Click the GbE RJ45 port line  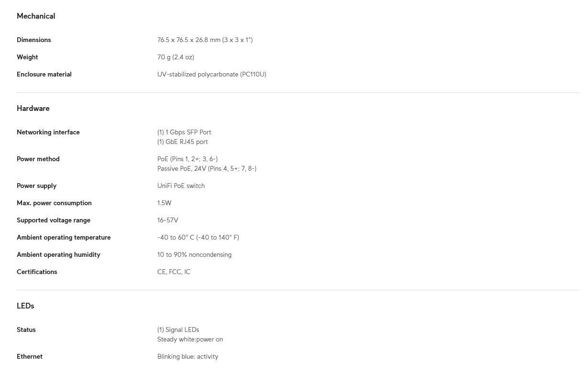coord(182,142)
